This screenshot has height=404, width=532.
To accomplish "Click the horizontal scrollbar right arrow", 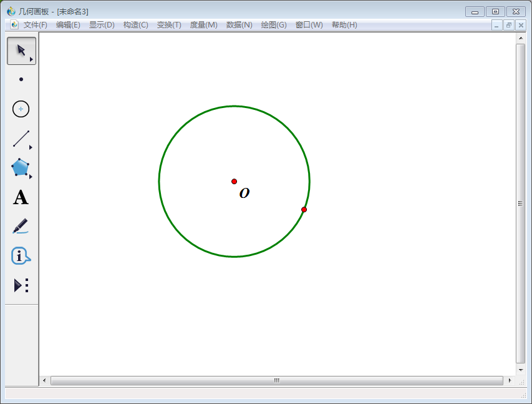I will click(510, 380).
